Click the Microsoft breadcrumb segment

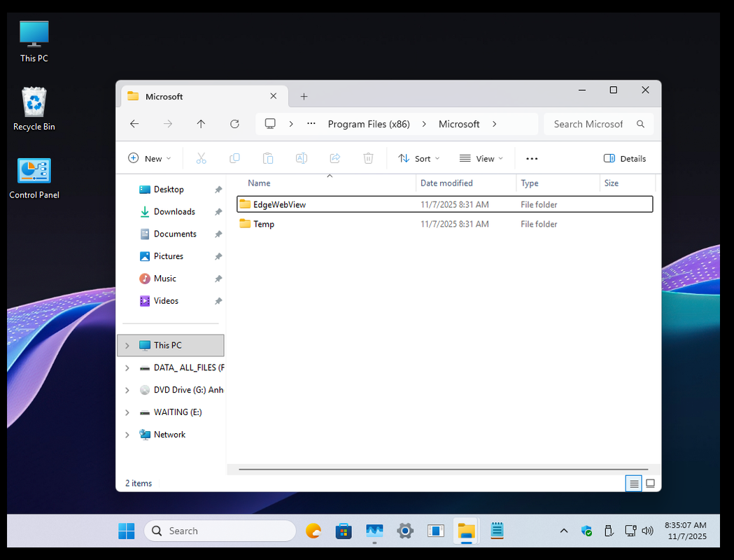tap(459, 124)
